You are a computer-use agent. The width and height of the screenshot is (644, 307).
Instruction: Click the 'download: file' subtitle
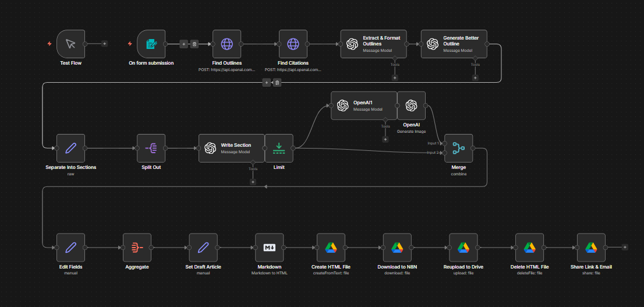click(397, 273)
